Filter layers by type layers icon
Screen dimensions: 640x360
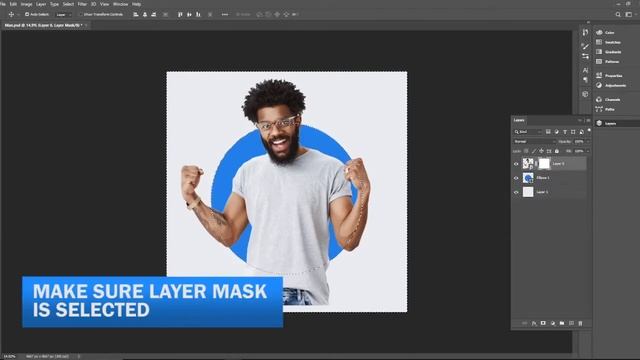565,132
